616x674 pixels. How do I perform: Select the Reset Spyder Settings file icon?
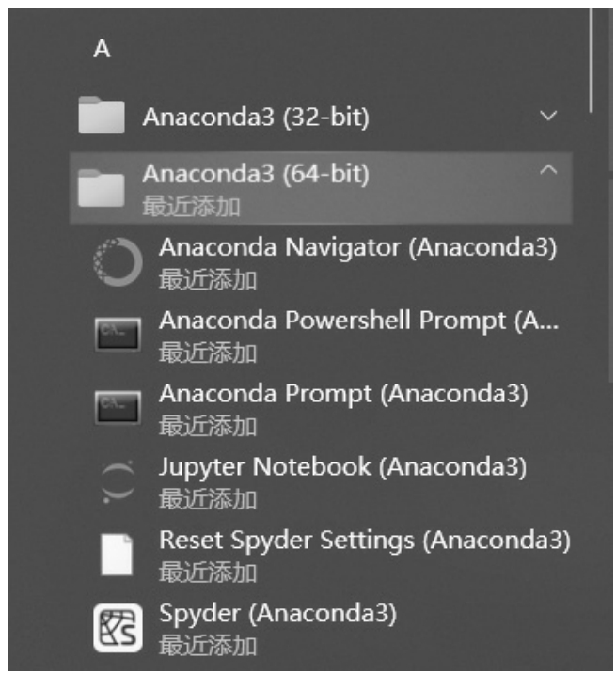point(116,554)
